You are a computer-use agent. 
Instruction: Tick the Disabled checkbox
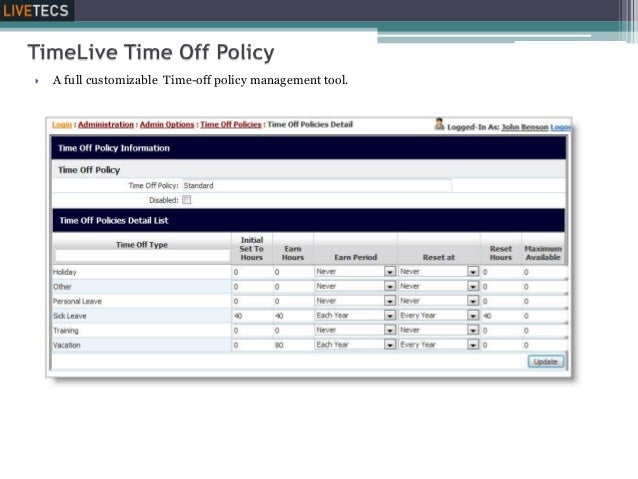click(186, 200)
